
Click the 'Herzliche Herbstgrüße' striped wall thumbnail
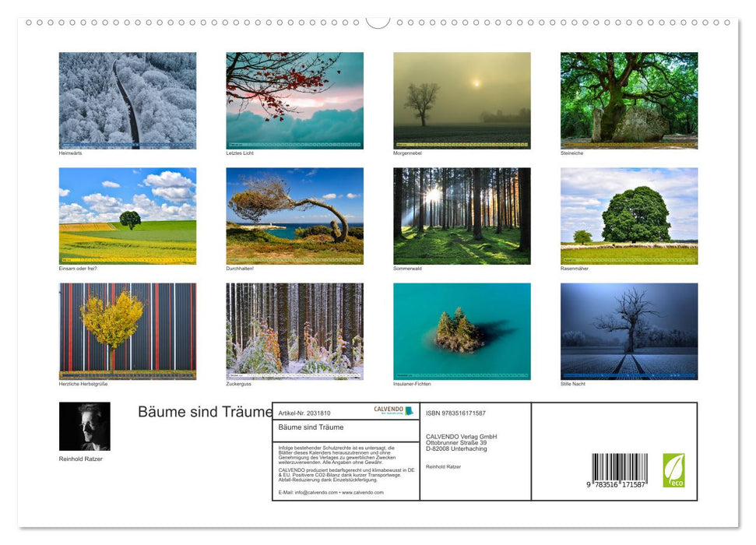[127, 331]
